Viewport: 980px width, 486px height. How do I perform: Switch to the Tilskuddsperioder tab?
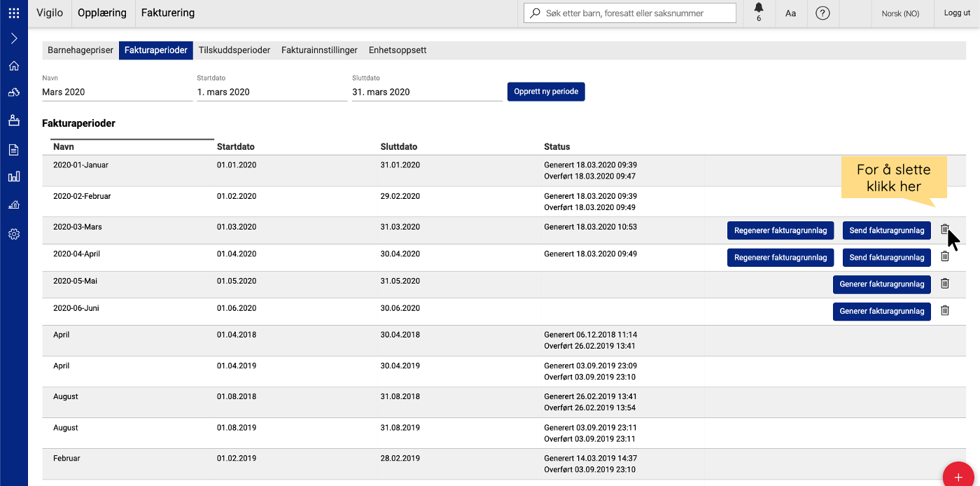pos(234,50)
